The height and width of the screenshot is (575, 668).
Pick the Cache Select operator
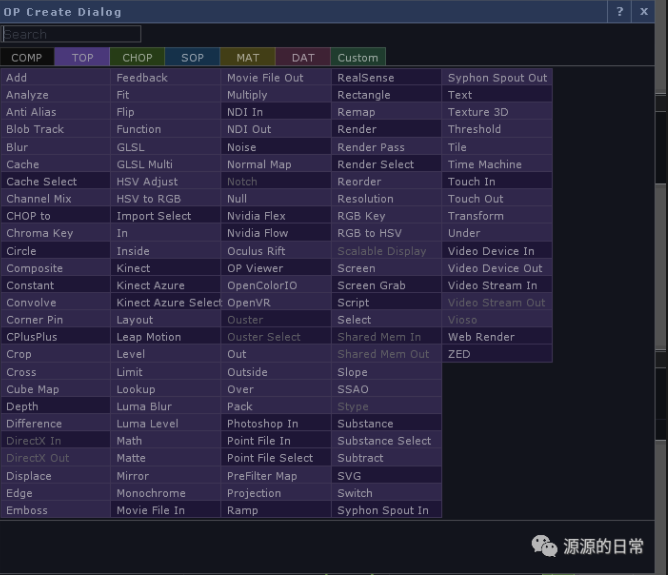point(55,181)
